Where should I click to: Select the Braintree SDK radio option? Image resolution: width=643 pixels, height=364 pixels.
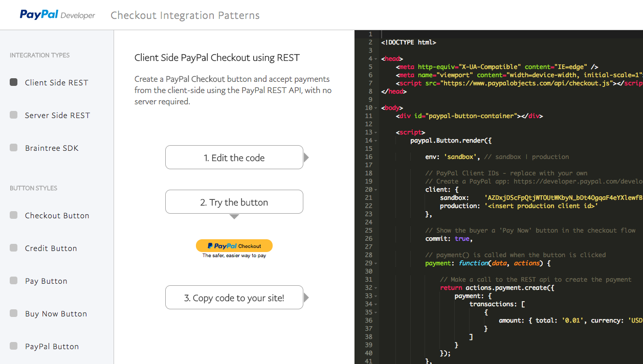coord(14,148)
